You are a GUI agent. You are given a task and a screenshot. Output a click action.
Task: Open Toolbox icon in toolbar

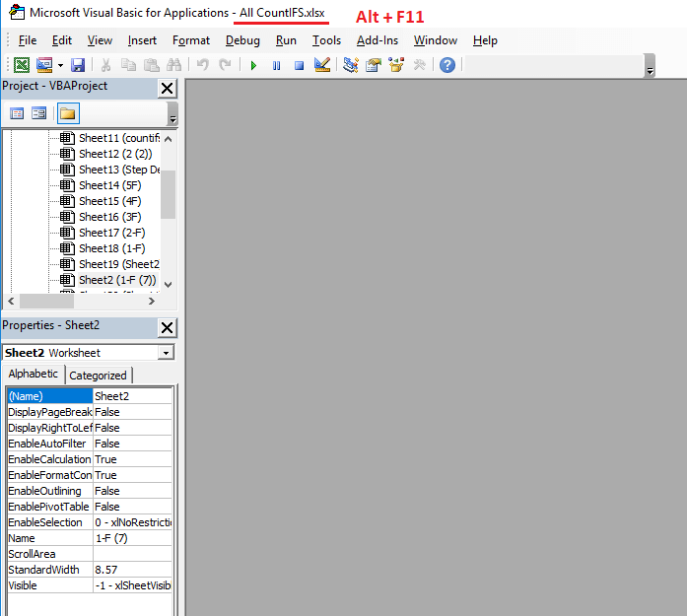(419, 65)
